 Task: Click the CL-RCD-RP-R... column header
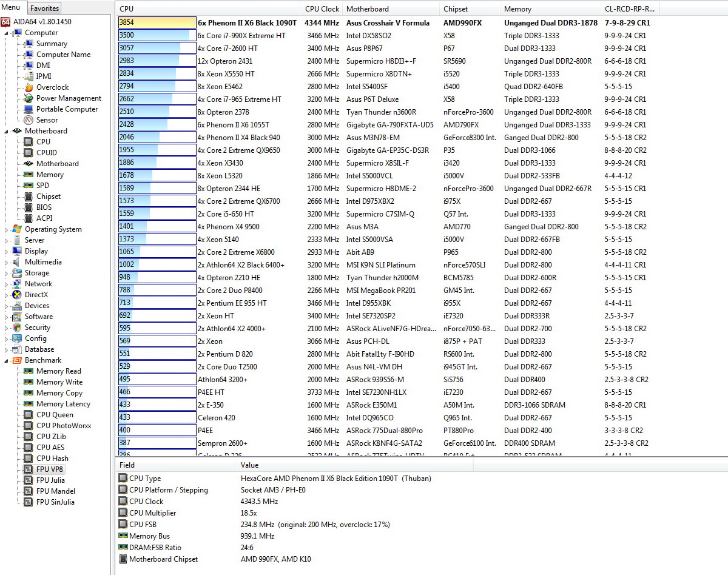(629, 9)
